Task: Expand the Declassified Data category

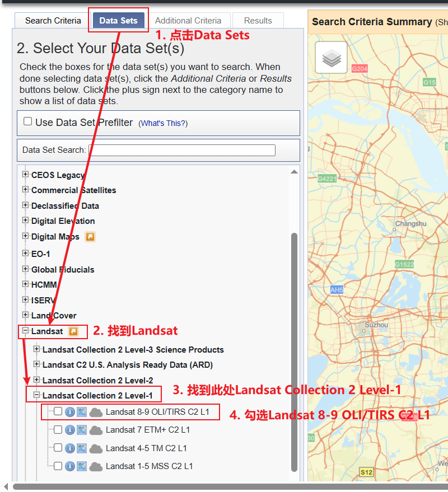Action: click(25, 205)
